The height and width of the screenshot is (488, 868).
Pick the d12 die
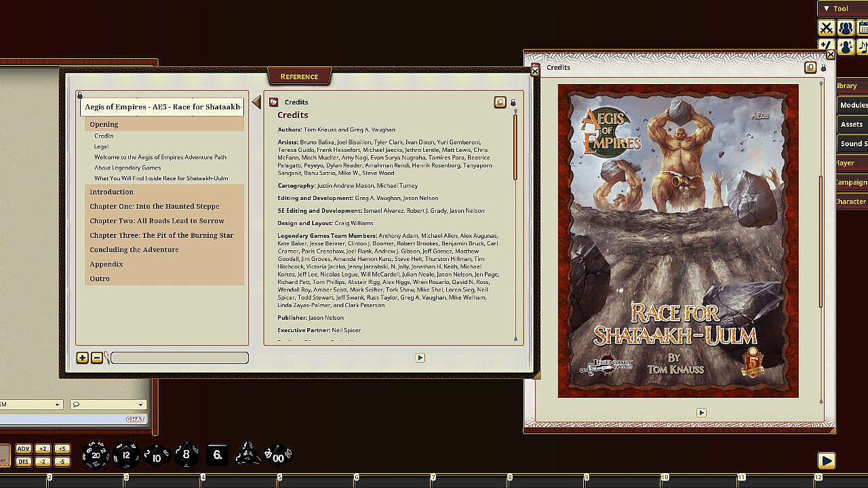(125, 455)
